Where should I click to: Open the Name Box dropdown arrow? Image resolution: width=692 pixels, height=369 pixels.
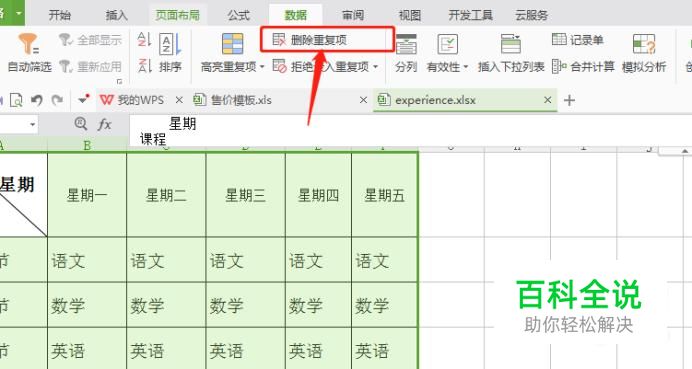[32, 125]
